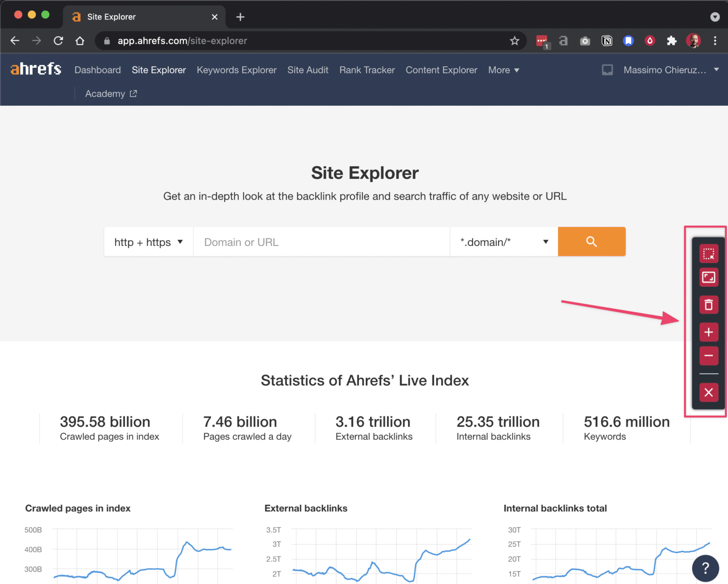This screenshot has height=584, width=728.
Task: Open the Academy link
Action: pos(105,93)
